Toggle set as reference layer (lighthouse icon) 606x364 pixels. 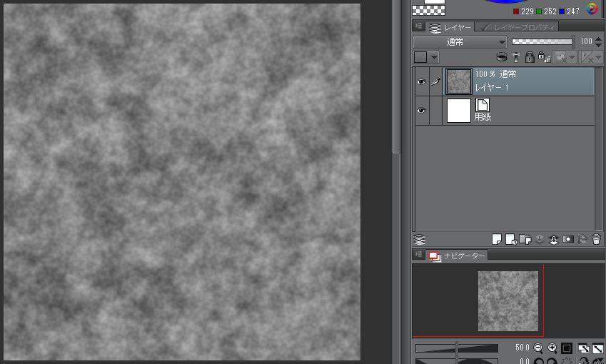click(x=516, y=58)
